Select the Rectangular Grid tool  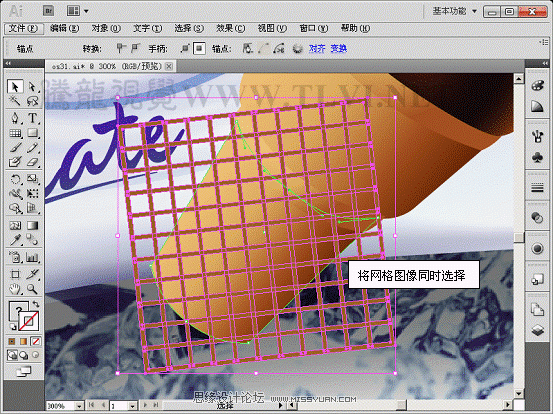pyautogui.click(x=15, y=133)
